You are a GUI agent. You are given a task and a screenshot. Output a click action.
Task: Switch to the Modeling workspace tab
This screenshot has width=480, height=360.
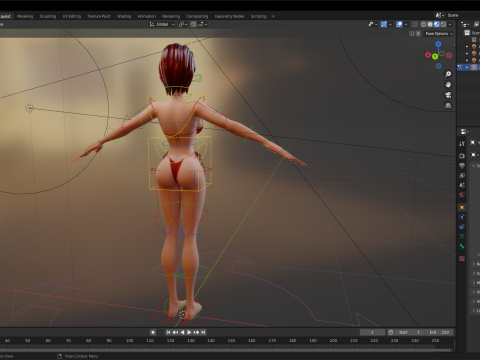pos(25,16)
